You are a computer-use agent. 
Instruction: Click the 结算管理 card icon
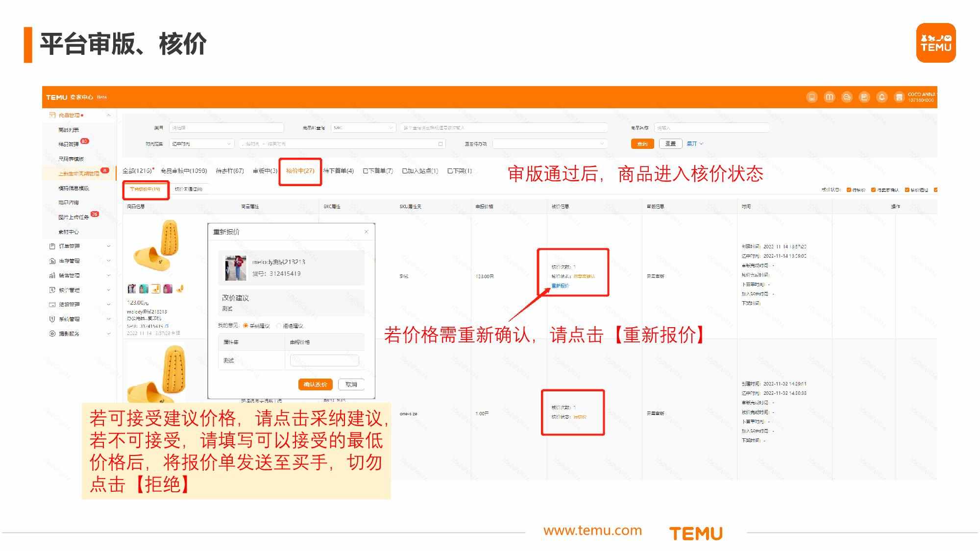coord(52,304)
